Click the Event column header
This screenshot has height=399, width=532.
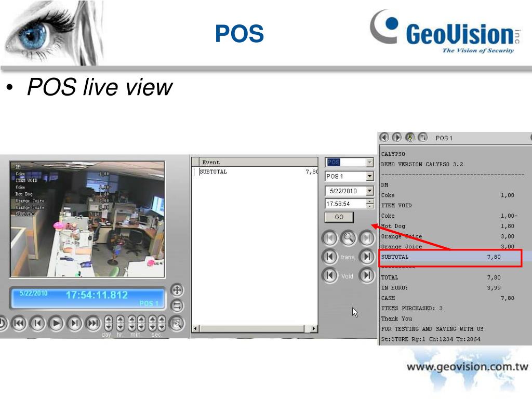(x=258, y=162)
